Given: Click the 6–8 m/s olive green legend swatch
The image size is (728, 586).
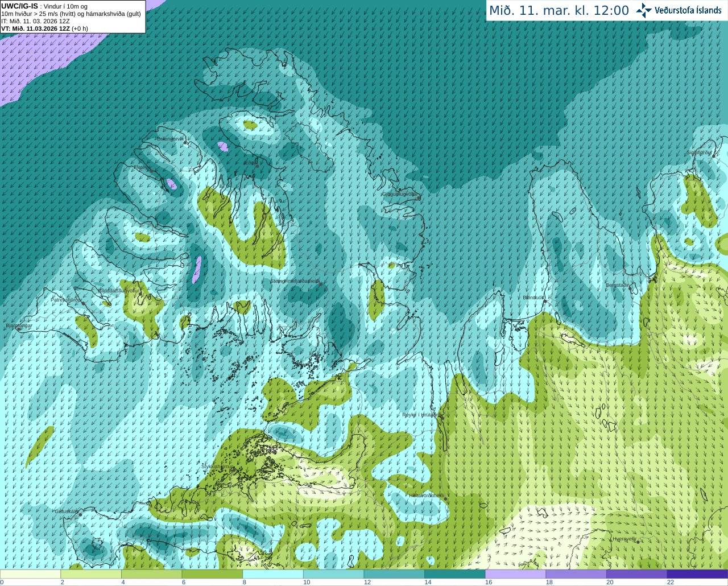Looking at the screenshot, I should (212, 574).
